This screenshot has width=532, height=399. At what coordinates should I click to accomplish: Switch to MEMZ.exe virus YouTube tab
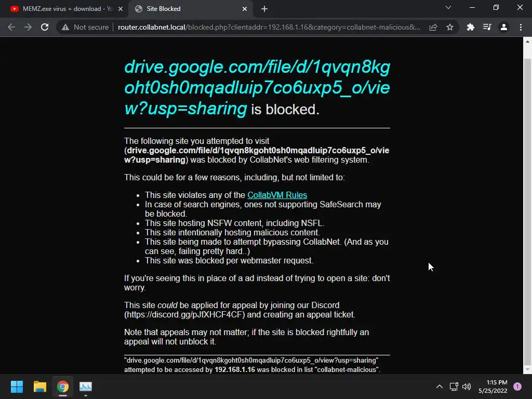coord(64,9)
